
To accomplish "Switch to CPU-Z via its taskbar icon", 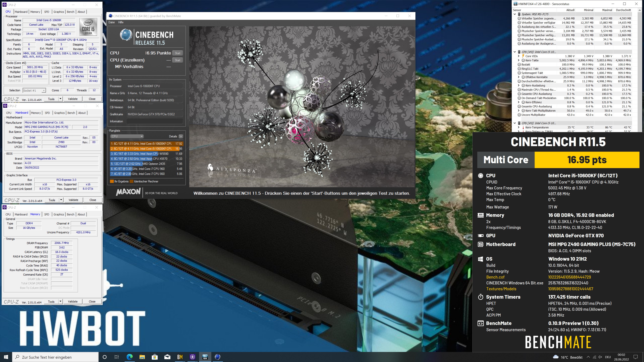I will pyautogui.click(x=193, y=357).
